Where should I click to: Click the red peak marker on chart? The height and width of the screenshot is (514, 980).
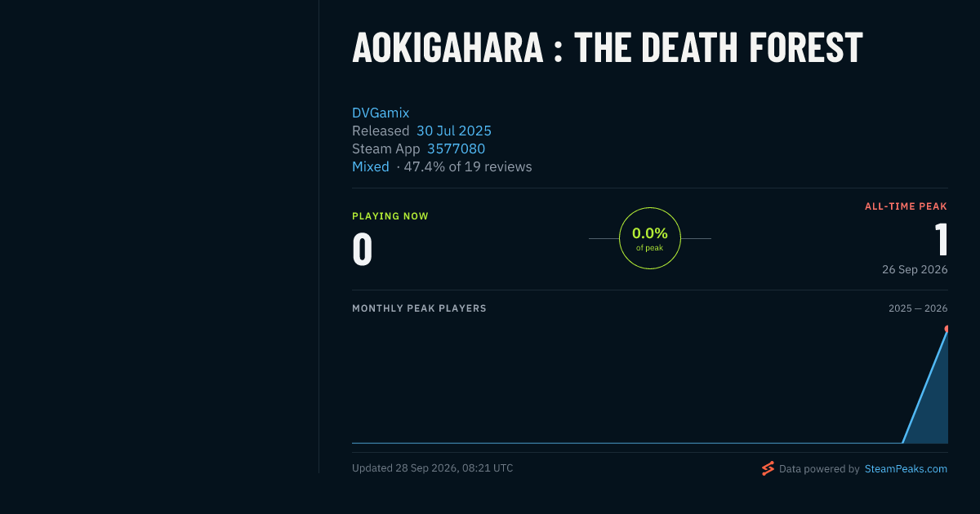click(x=947, y=329)
